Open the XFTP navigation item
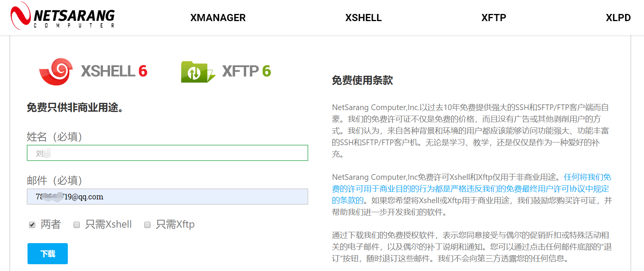 point(494,18)
